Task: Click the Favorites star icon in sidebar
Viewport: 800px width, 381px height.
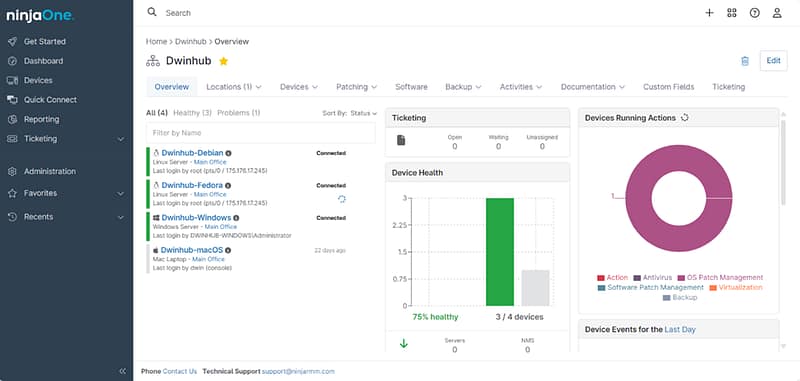Action: coord(13,193)
